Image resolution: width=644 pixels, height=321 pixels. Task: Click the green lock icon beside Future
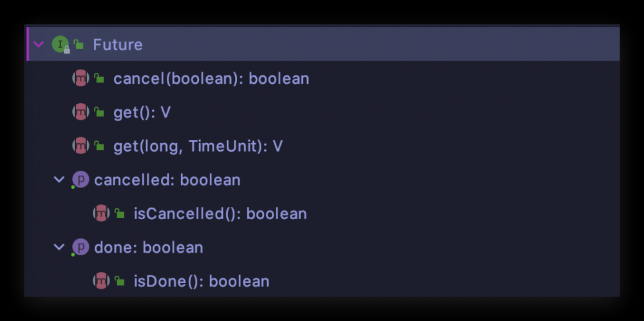coord(79,44)
